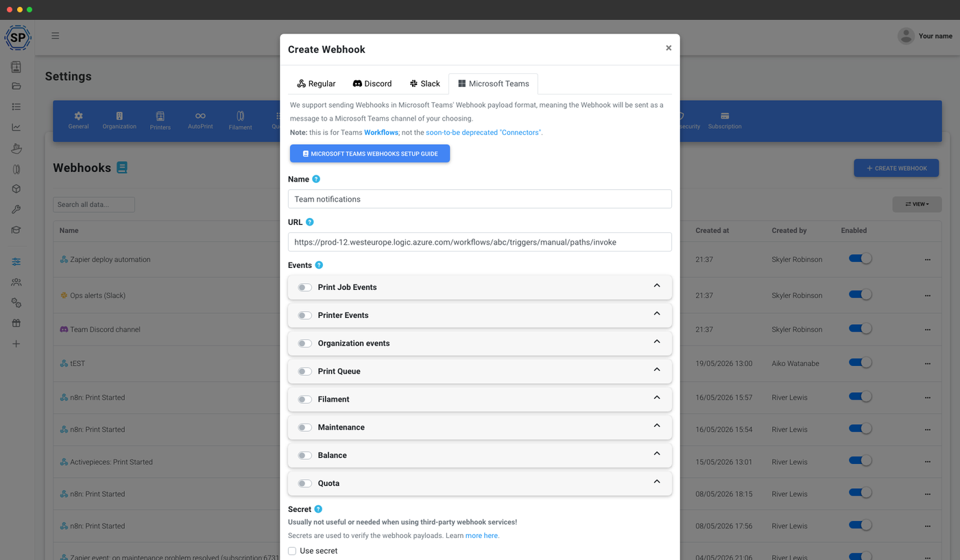Enable the Balance events toggle
Viewport: 960px width, 560px height.
pos(305,456)
